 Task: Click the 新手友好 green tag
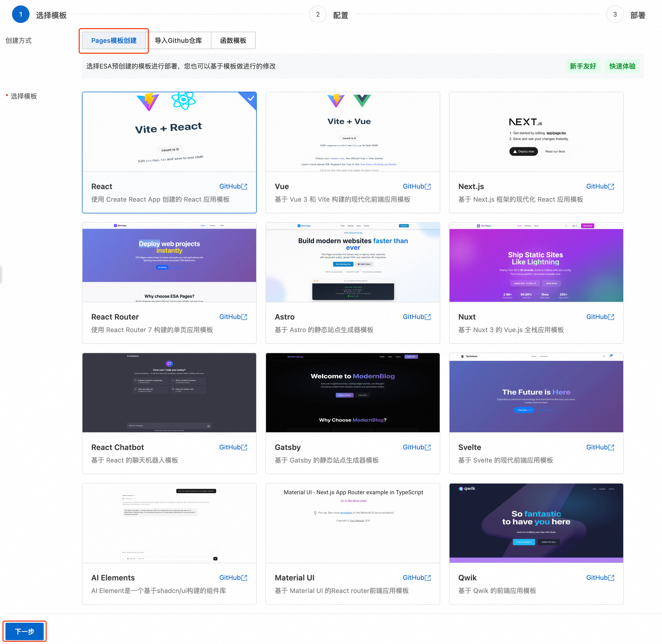pyautogui.click(x=583, y=66)
